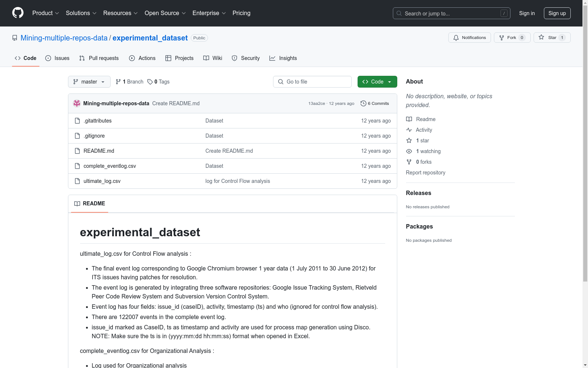
Task: Click the eye icon next to 1 watching
Action: [x=409, y=151]
